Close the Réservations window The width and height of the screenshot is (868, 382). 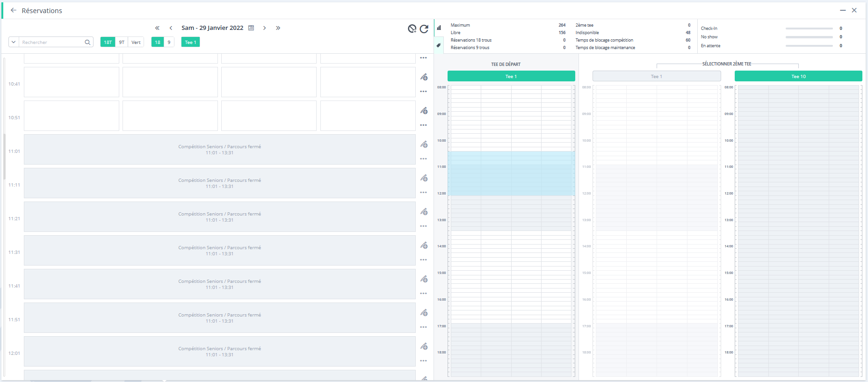[854, 10]
